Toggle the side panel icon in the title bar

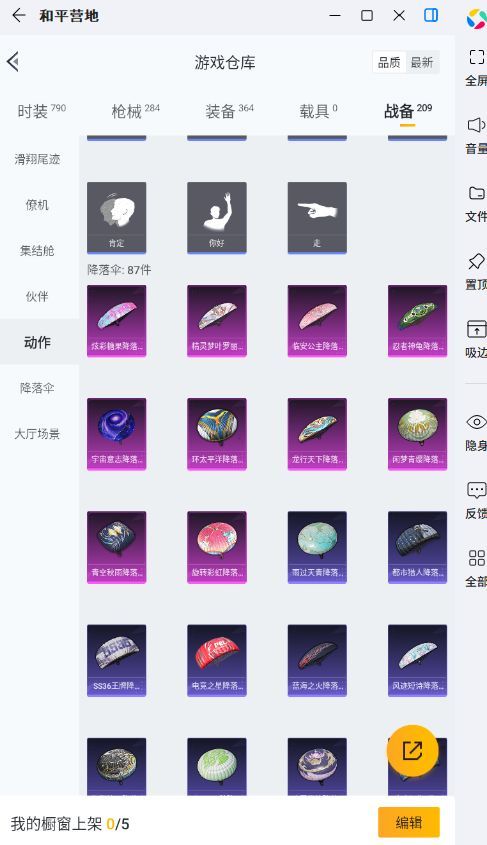431,15
